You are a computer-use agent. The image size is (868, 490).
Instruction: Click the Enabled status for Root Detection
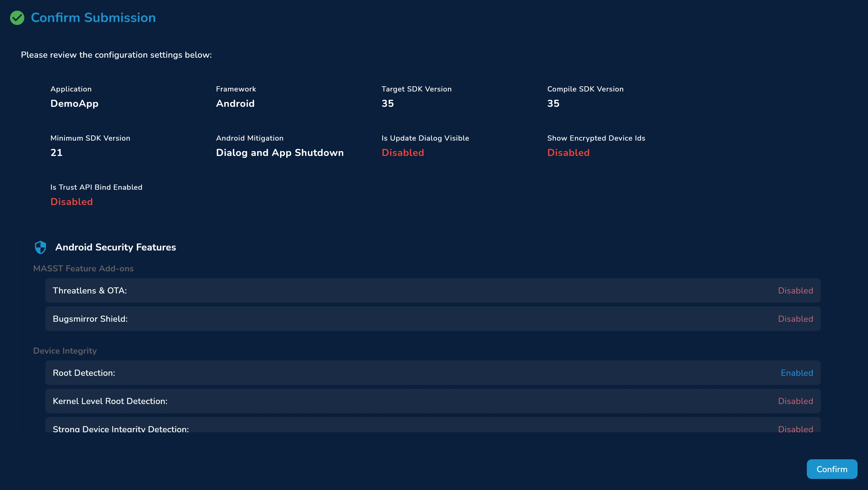click(x=797, y=373)
